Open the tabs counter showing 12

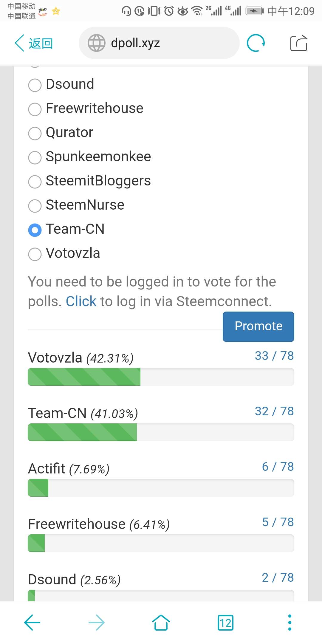coord(225,623)
